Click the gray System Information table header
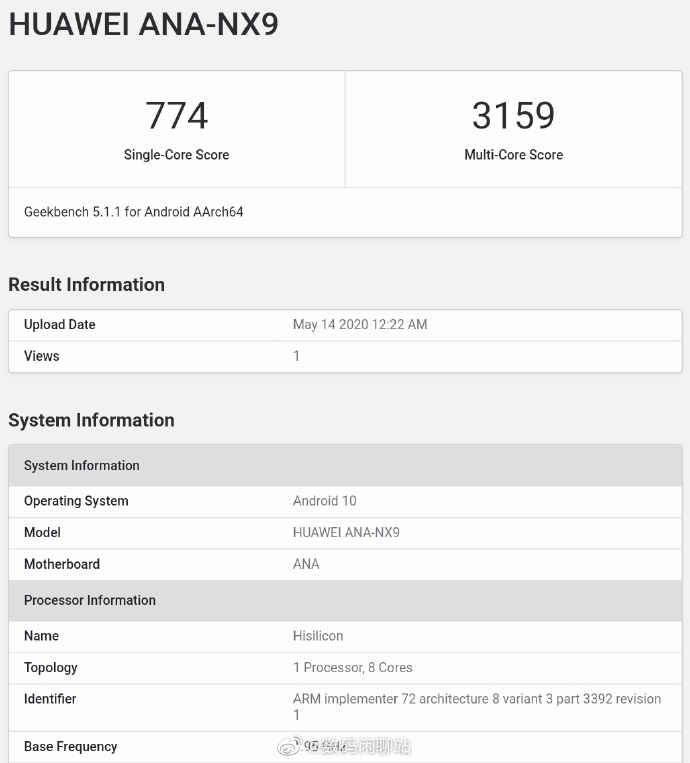Image resolution: width=690 pixels, height=763 pixels. pos(82,466)
